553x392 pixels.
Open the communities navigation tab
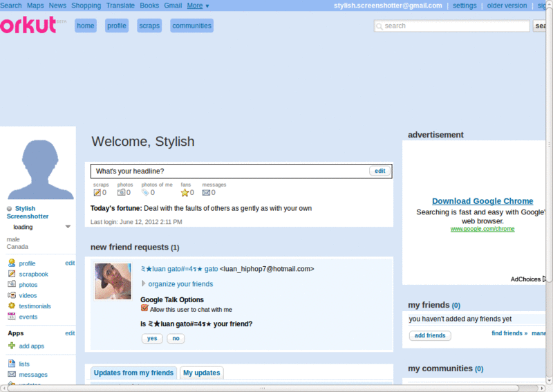pyautogui.click(x=192, y=26)
